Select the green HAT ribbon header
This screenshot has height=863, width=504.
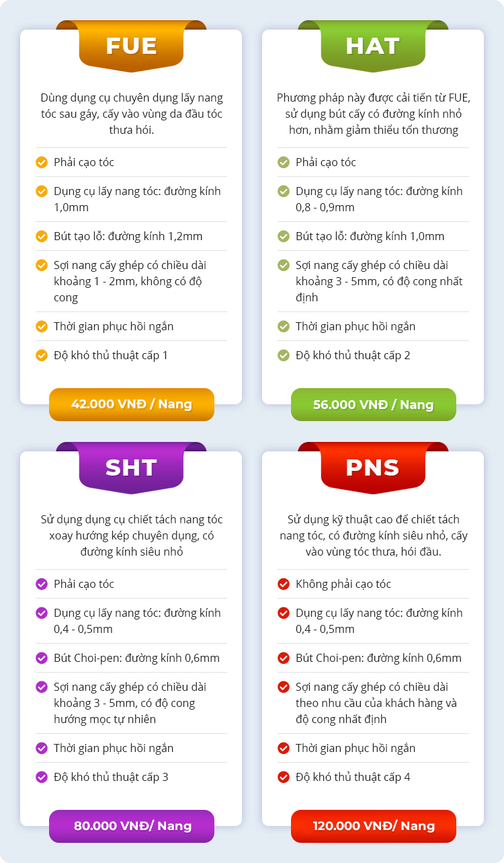coord(373,46)
